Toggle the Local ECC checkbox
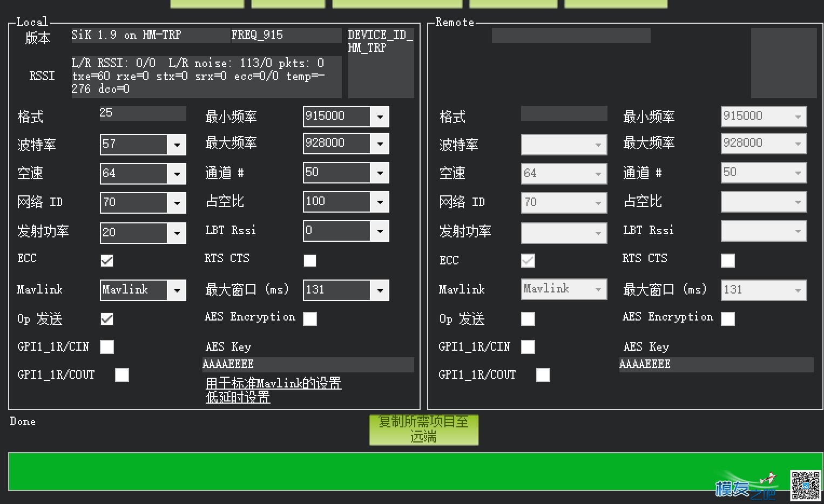Viewport: 824px width, 504px height. click(107, 261)
